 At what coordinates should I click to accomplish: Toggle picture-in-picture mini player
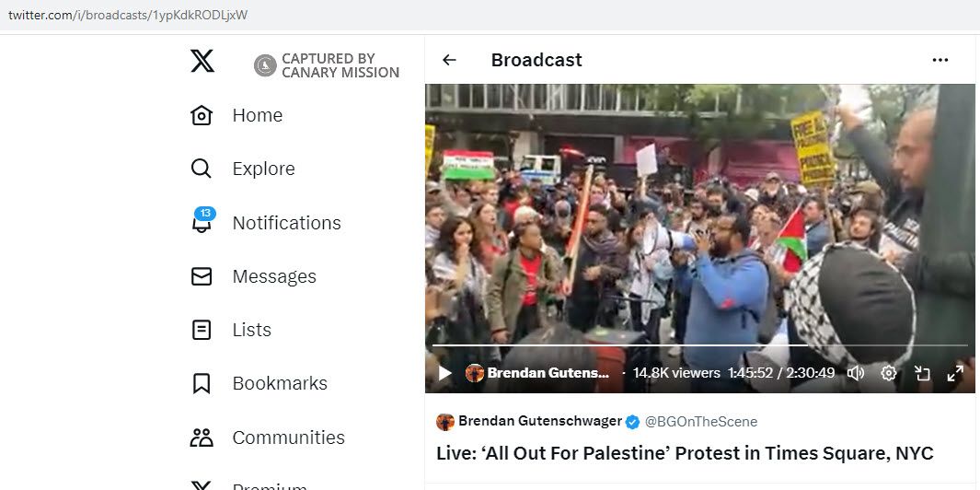pos(922,374)
